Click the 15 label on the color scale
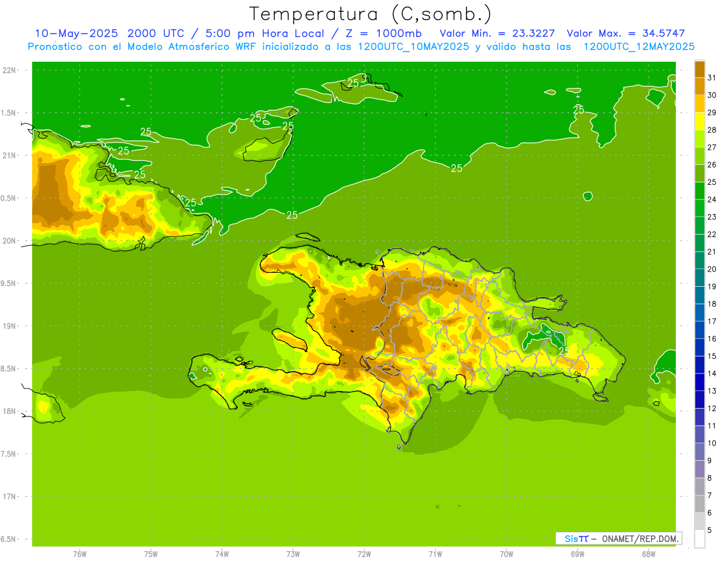Image resolution: width=728 pixels, height=562 pixels. pyautogui.click(x=712, y=356)
